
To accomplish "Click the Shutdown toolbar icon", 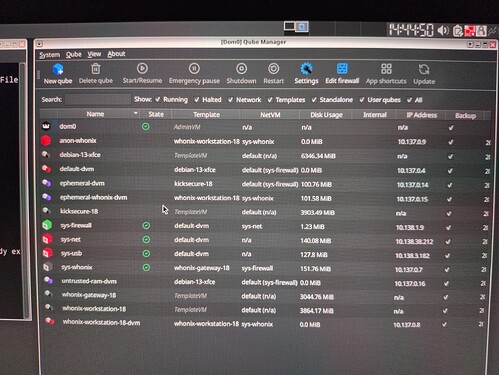I will (x=241, y=69).
